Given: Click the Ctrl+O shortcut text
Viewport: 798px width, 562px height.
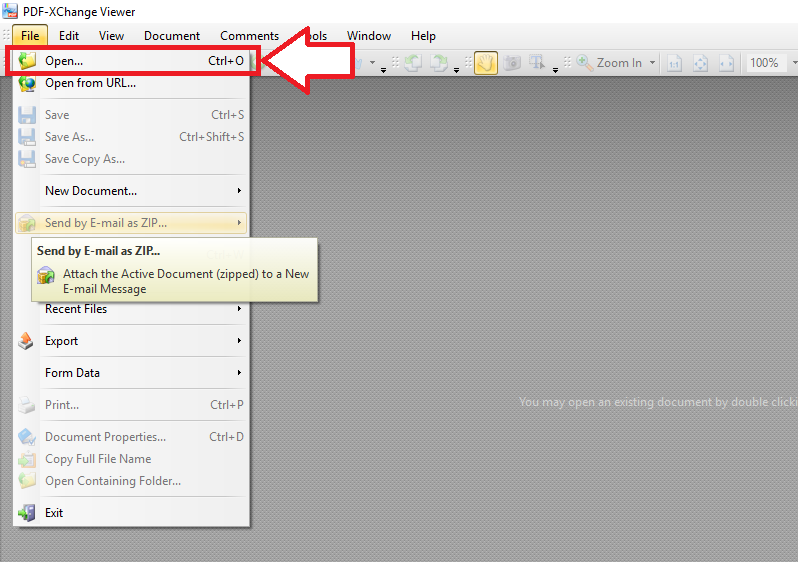Looking at the screenshot, I should (x=226, y=61).
